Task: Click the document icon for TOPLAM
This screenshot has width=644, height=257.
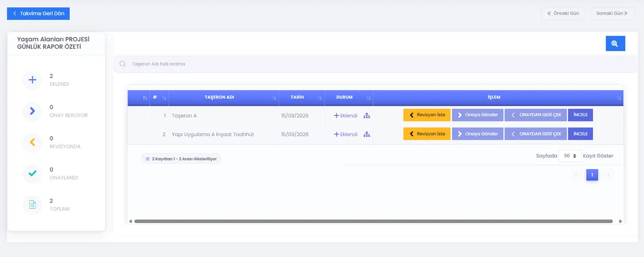Action: pyautogui.click(x=32, y=205)
